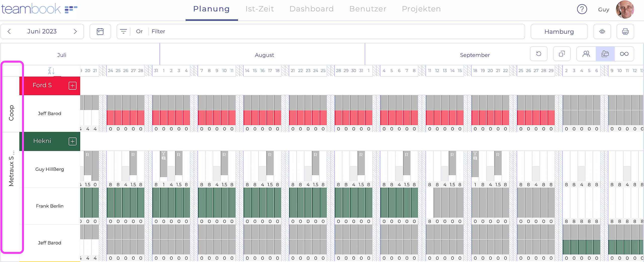Click the print icon
Viewport: 644px width, 262px height.
click(x=625, y=31)
